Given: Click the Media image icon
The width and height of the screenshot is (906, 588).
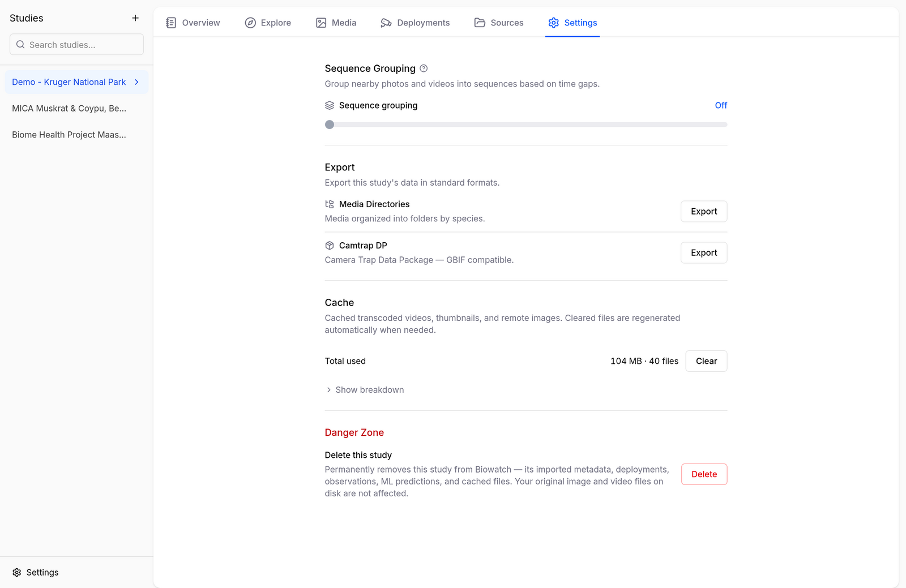Looking at the screenshot, I should (321, 23).
